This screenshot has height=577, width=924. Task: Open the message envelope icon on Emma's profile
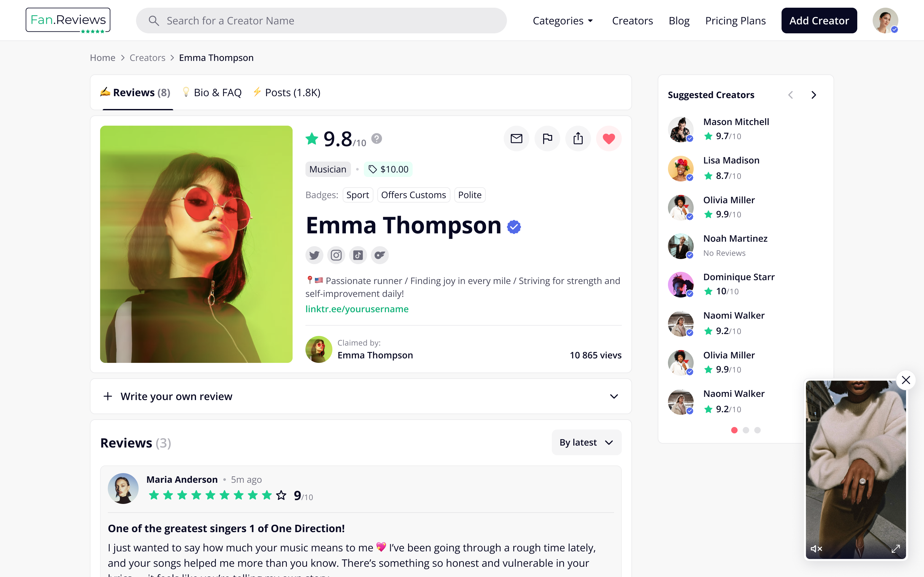[516, 138]
